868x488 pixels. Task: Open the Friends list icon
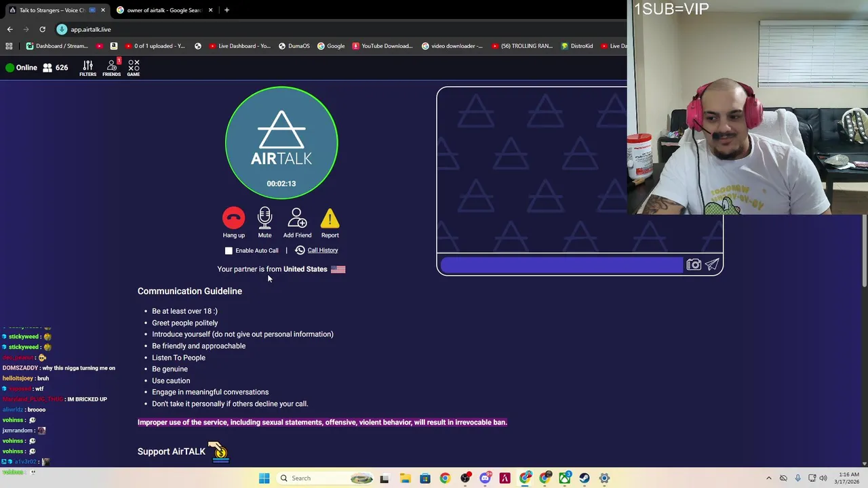coord(112,68)
